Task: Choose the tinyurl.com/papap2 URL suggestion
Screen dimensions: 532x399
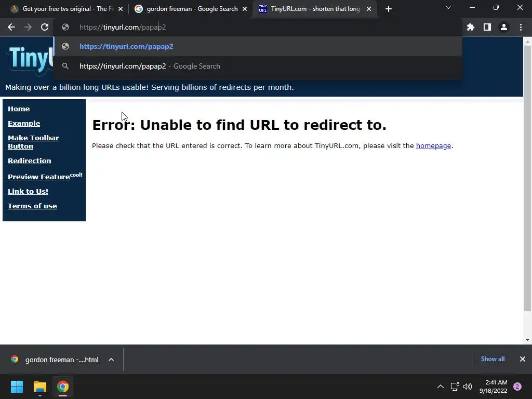Action: point(258,46)
